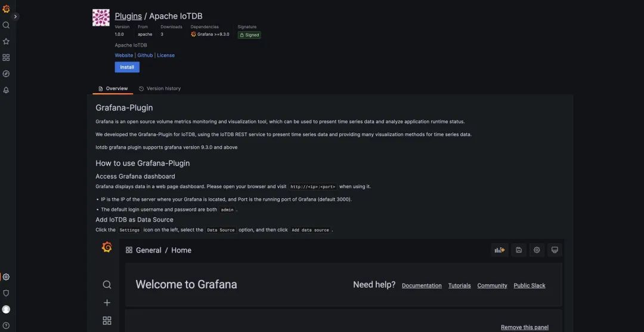Click the http://<ip>:<port> code snippet
This screenshot has height=332, width=644.
tap(313, 187)
